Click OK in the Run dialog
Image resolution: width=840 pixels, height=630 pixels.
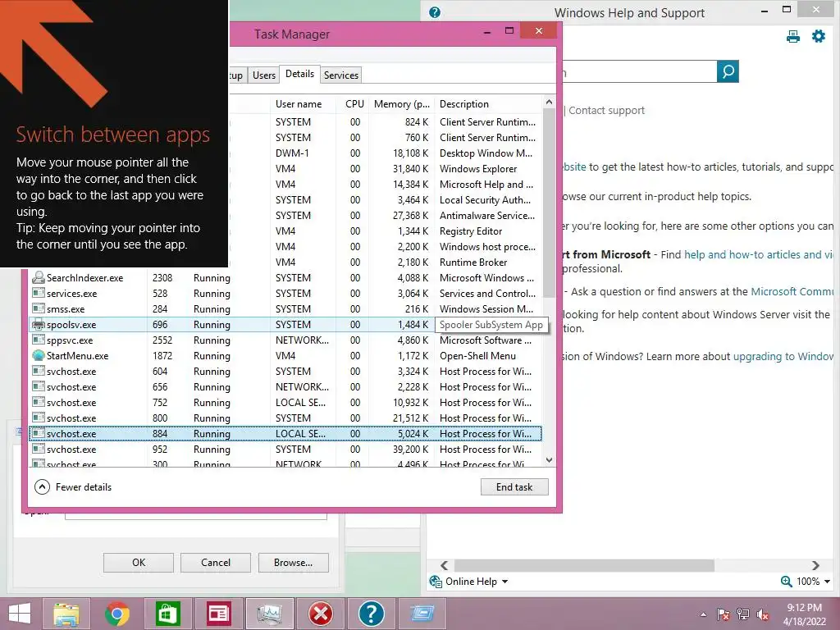[x=138, y=563]
